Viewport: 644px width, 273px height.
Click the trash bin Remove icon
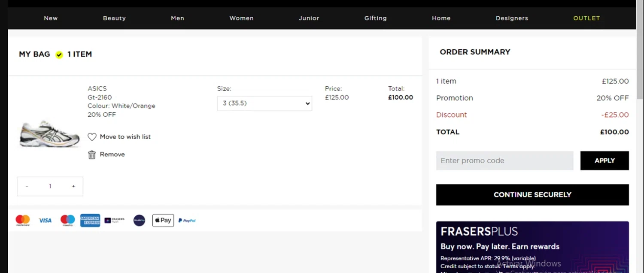click(x=92, y=155)
